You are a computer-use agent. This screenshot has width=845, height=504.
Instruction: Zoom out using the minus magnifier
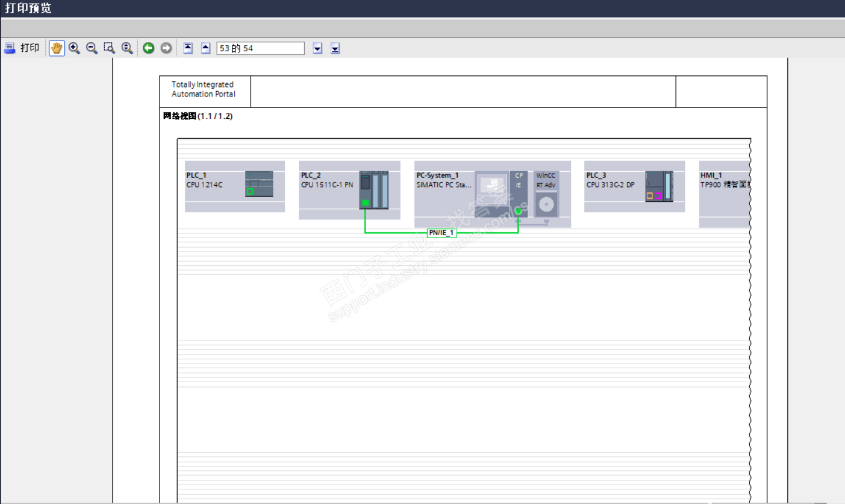tap(92, 48)
